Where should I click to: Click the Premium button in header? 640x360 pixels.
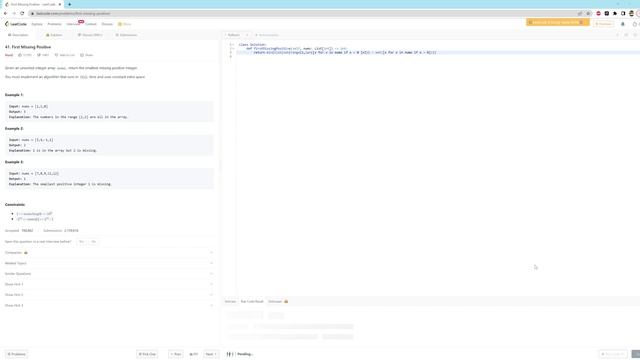(x=604, y=24)
